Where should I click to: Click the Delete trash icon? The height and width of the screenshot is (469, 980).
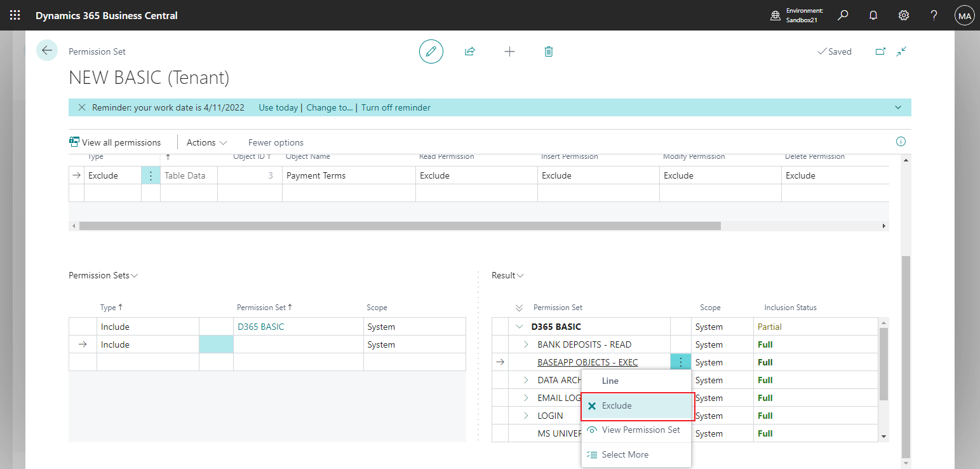[548, 51]
